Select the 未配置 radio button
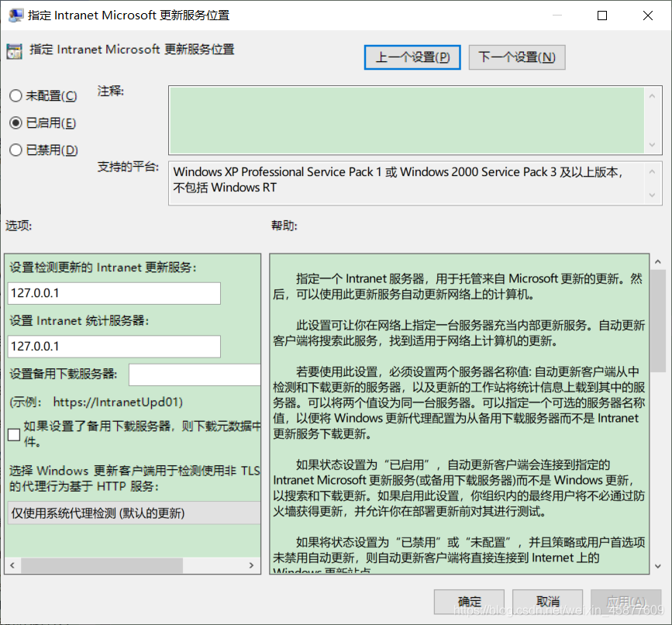Image resolution: width=672 pixels, height=625 pixels. tap(14, 95)
